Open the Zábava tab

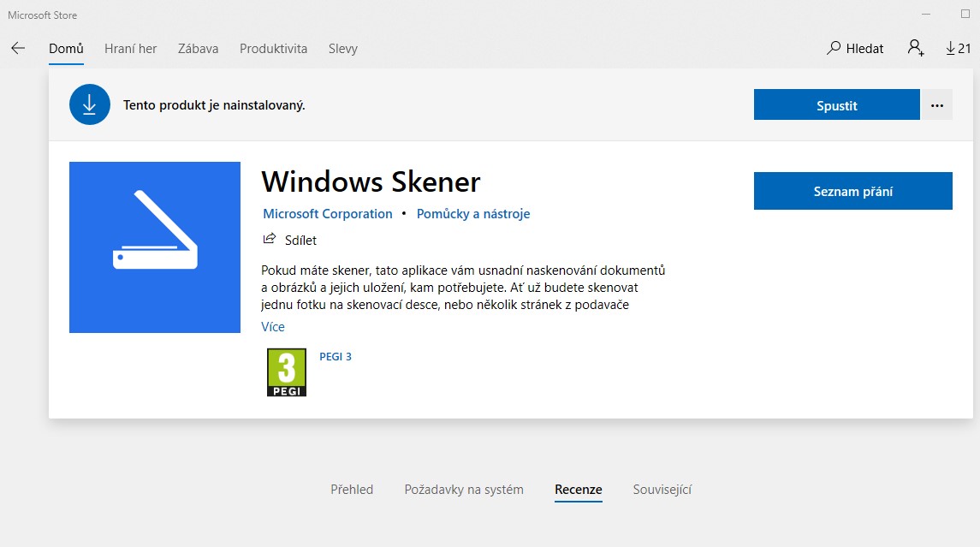coord(198,49)
